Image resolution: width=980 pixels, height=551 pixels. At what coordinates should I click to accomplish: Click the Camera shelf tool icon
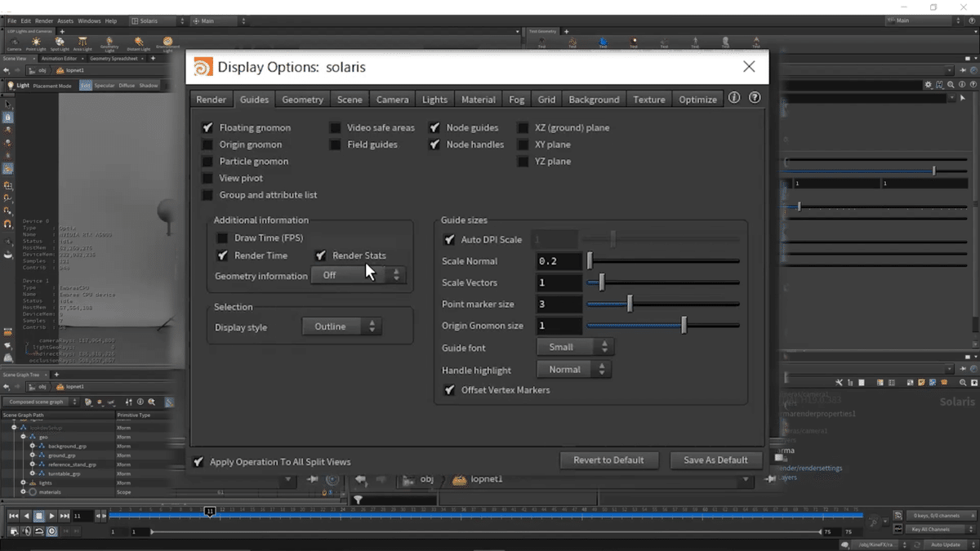[15, 42]
